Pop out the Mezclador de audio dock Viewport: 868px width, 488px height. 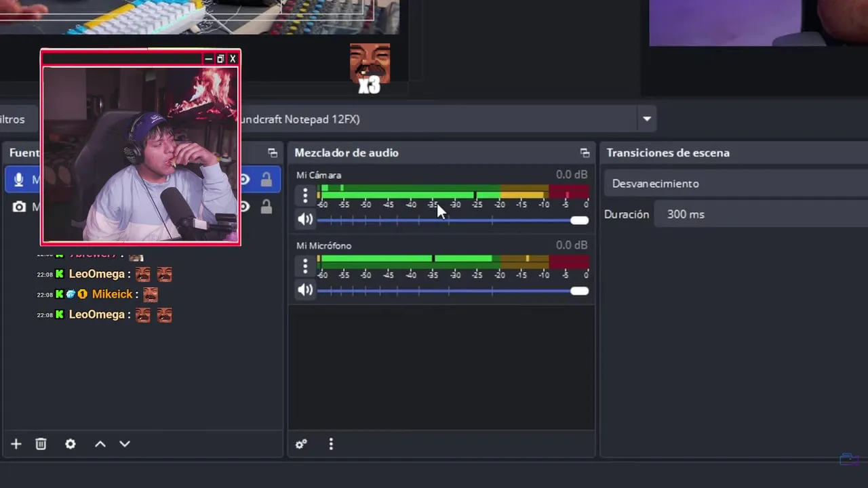click(x=585, y=153)
